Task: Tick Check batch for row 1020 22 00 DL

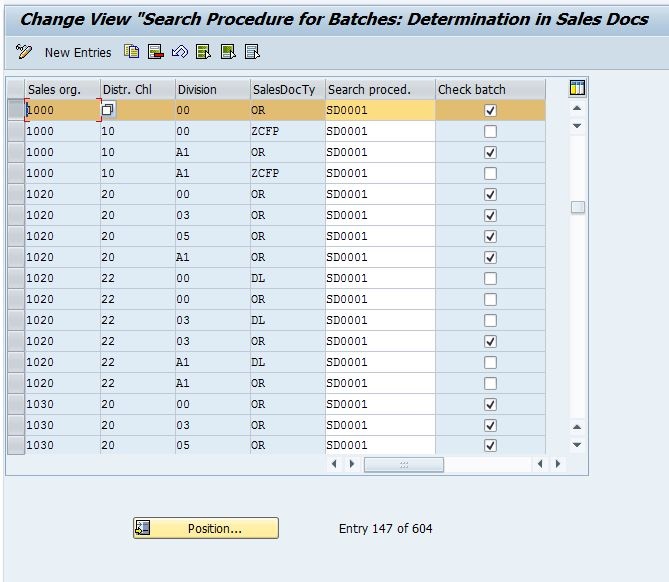Action: pyautogui.click(x=490, y=278)
